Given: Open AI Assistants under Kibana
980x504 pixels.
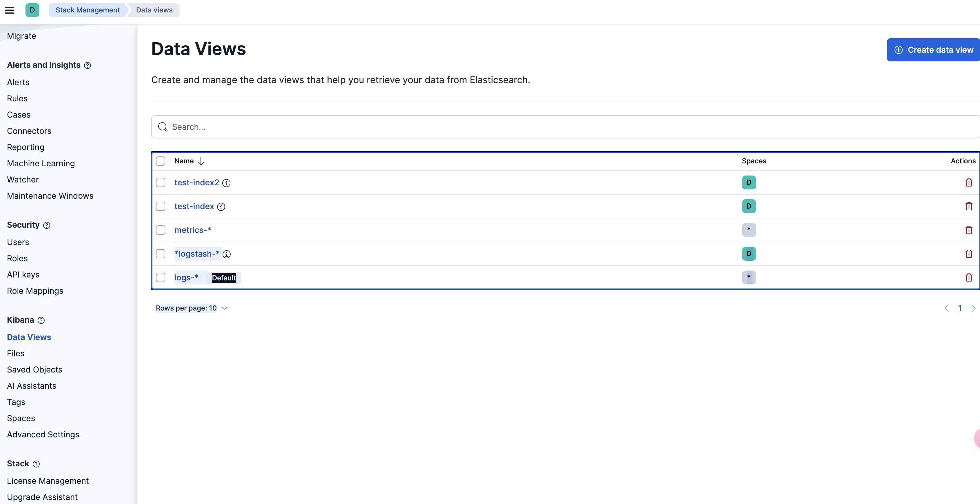Looking at the screenshot, I should [x=32, y=386].
